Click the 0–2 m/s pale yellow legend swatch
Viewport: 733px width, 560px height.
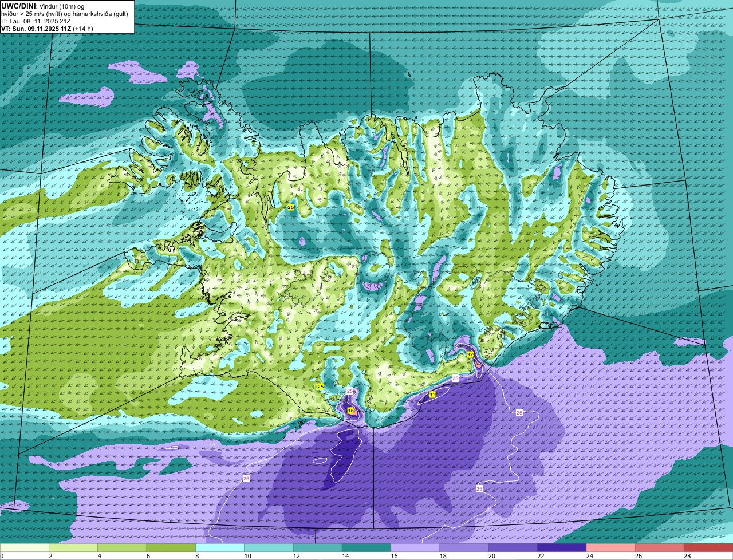(25, 547)
